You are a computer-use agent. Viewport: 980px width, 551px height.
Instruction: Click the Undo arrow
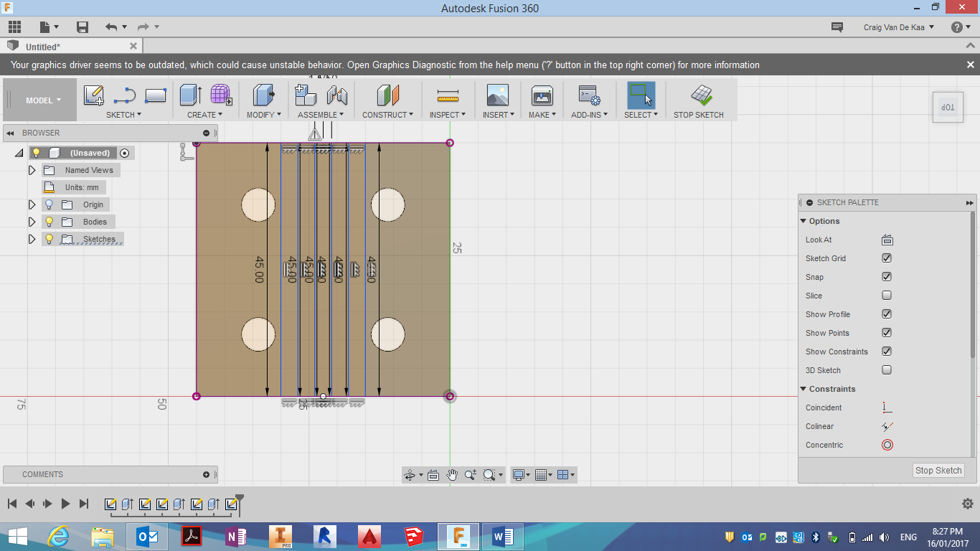111,27
